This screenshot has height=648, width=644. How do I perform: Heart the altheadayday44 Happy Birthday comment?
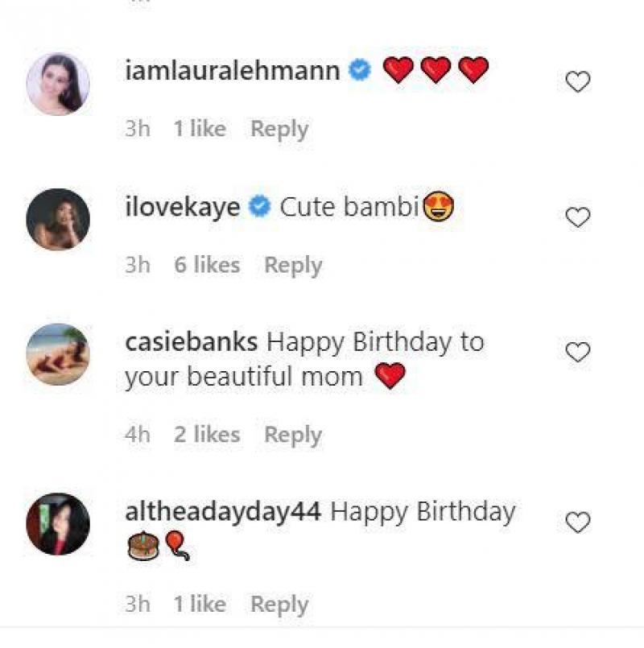[578, 523]
